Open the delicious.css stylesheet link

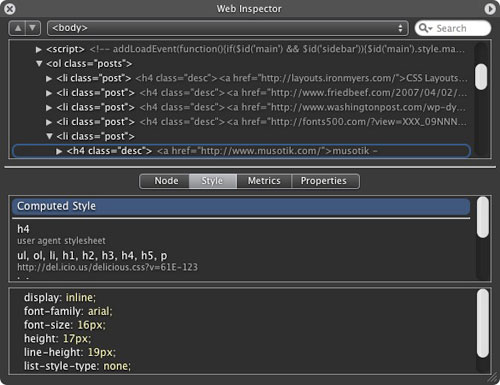click(107, 267)
